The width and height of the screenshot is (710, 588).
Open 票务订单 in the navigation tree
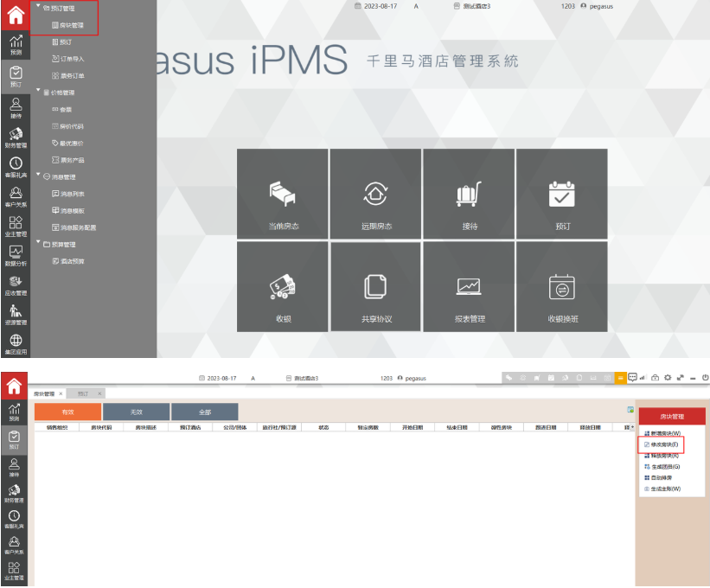click(68, 75)
